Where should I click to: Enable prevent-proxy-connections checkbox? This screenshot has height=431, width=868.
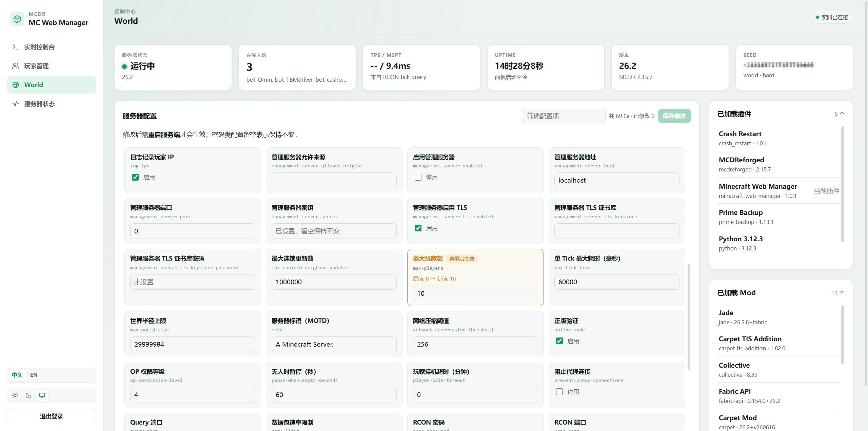[x=559, y=392]
